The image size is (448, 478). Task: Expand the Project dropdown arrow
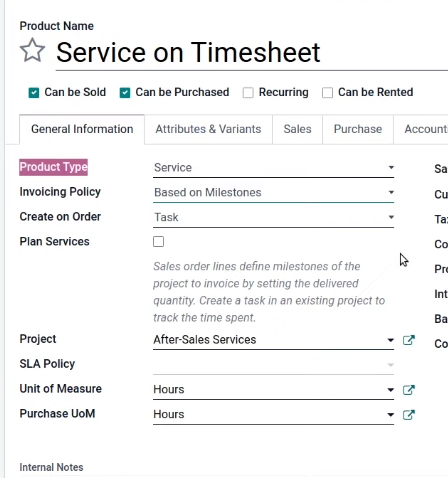tap(390, 340)
